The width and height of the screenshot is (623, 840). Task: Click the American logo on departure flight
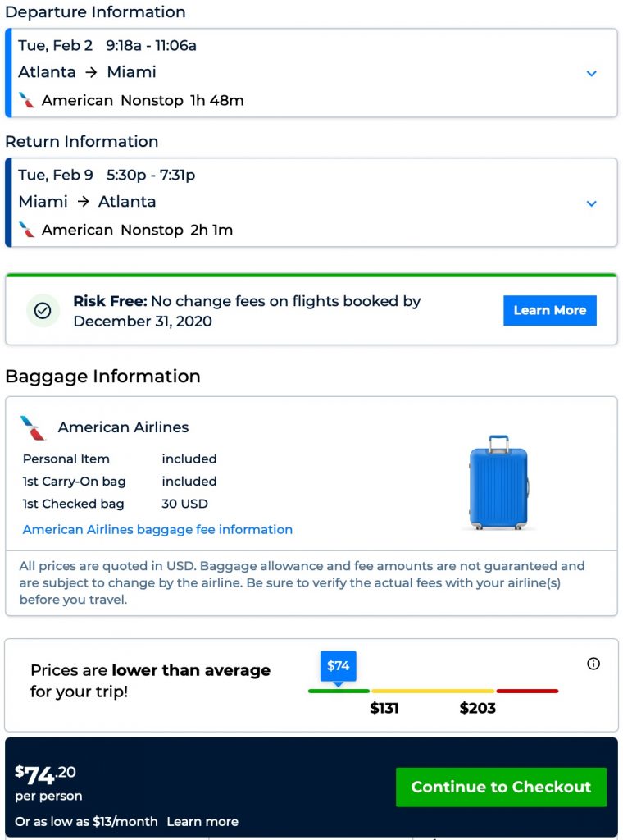pos(27,100)
